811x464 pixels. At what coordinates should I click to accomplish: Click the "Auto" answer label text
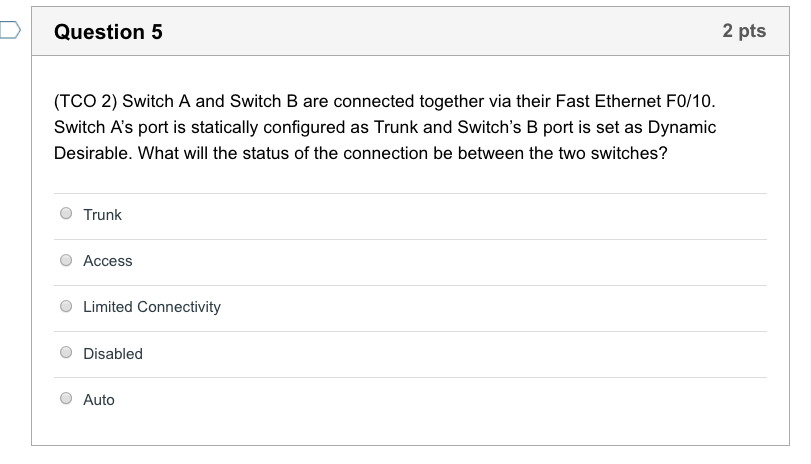(x=99, y=400)
